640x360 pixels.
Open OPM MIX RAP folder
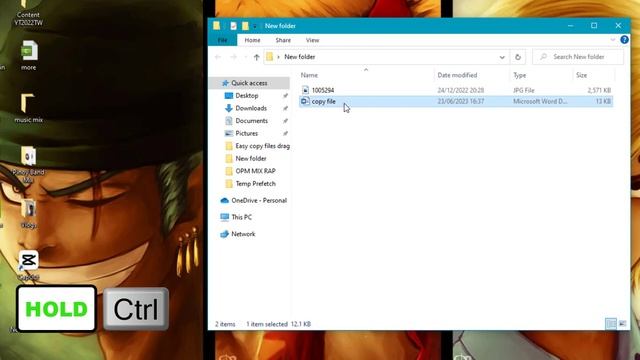pyautogui.click(x=255, y=171)
